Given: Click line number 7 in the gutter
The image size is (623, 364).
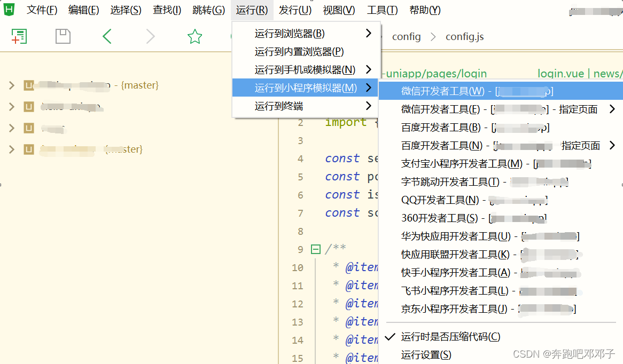Looking at the screenshot, I should [300, 213].
